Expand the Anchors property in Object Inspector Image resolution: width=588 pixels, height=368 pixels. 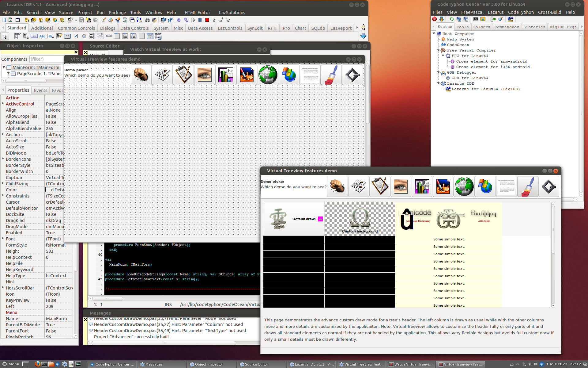[3, 134]
